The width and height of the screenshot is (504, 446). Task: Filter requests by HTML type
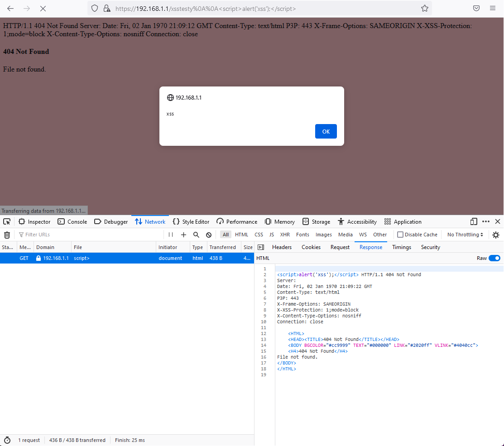[241, 235]
